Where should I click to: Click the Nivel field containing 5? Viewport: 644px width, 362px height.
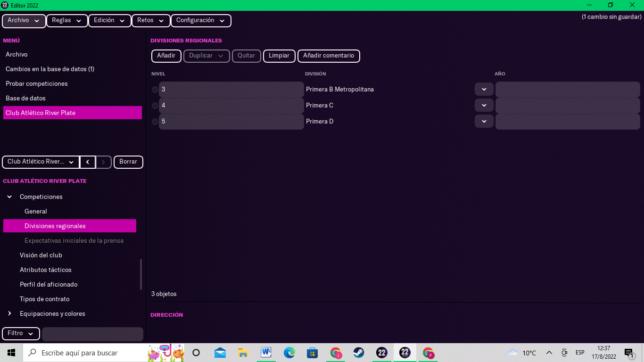coord(231,122)
